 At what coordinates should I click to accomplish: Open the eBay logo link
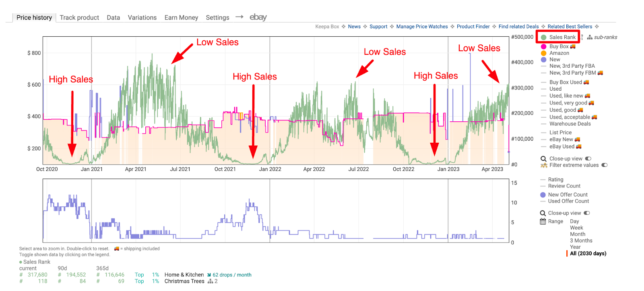pyautogui.click(x=258, y=17)
